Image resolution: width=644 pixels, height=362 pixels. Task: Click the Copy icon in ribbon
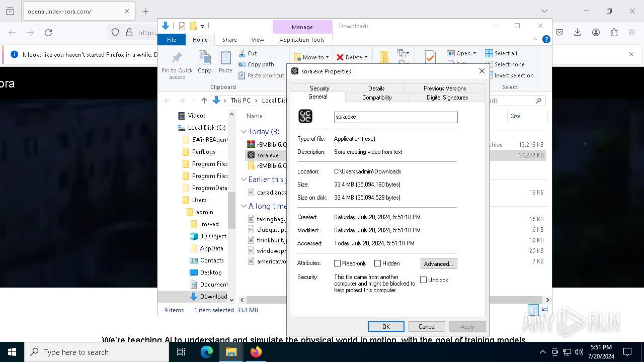(x=204, y=57)
